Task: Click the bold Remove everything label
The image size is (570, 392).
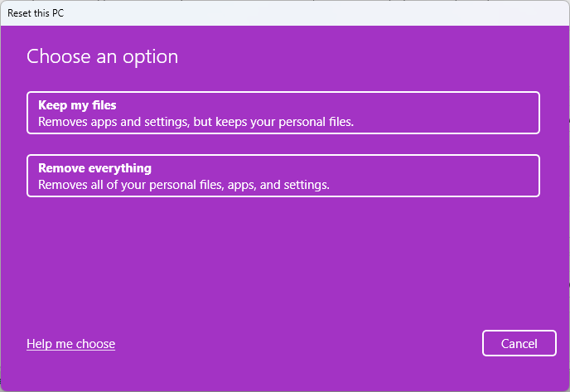Action: coord(94,168)
